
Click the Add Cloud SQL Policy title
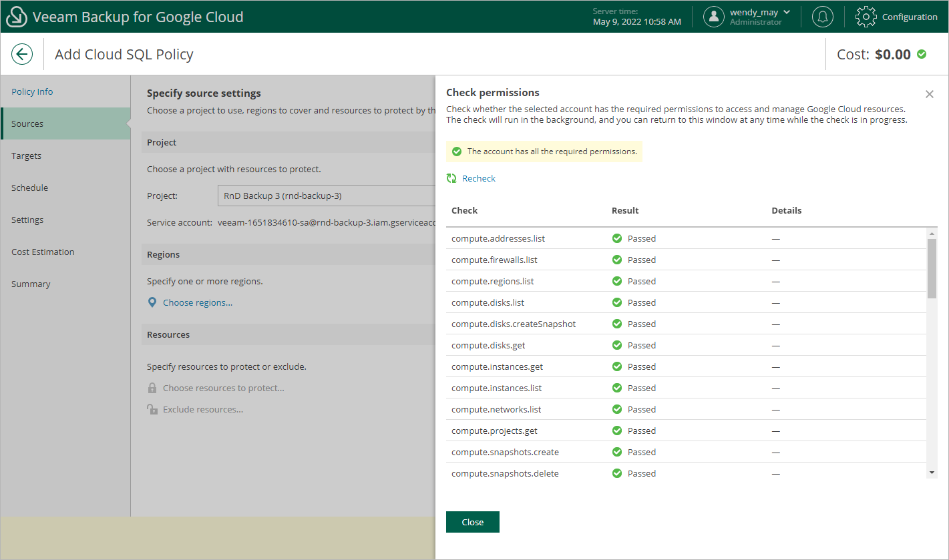click(x=124, y=54)
